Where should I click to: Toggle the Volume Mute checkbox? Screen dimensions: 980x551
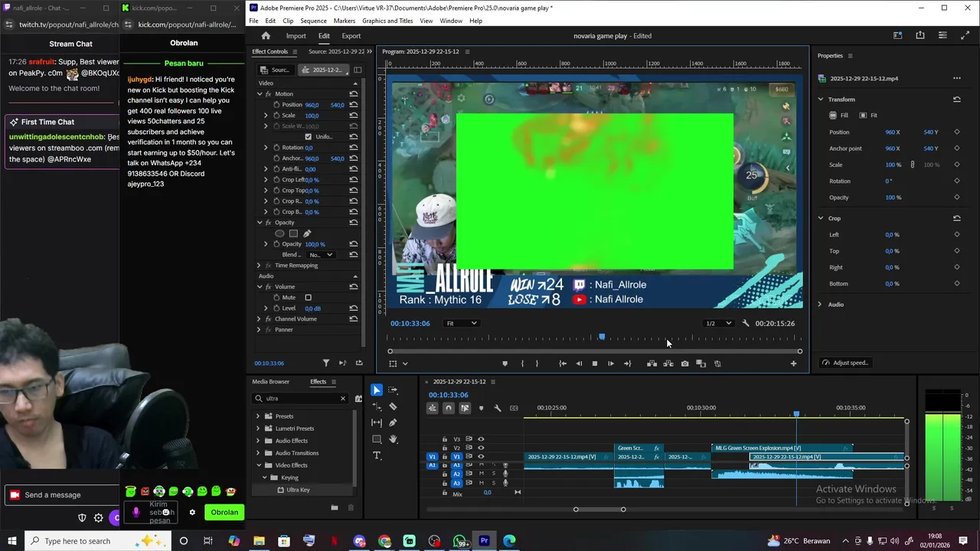[x=309, y=298]
